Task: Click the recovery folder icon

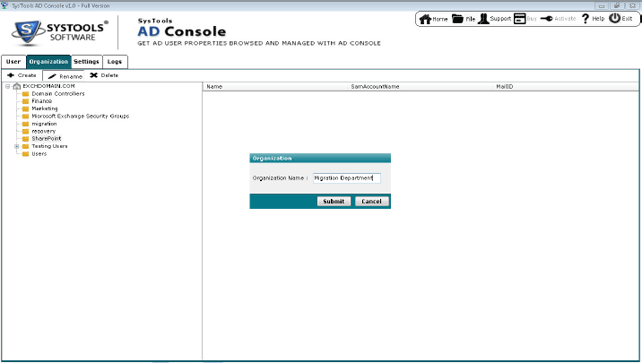Action: tap(25, 131)
